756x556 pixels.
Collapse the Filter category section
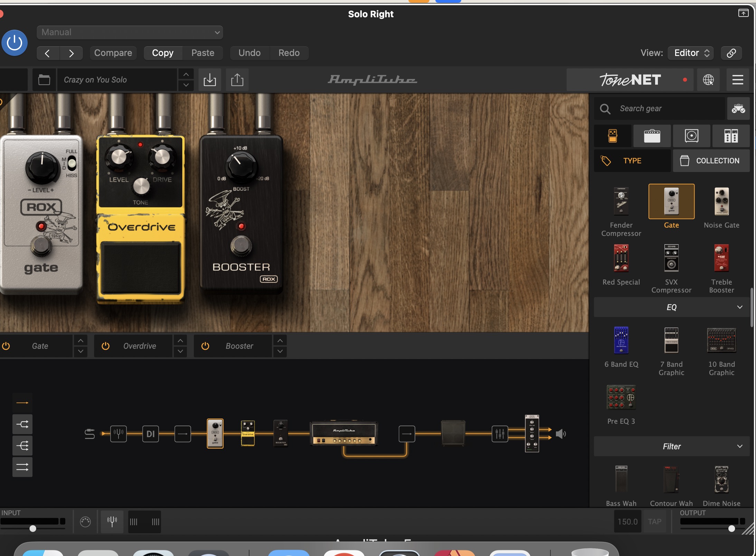pos(672,446)
